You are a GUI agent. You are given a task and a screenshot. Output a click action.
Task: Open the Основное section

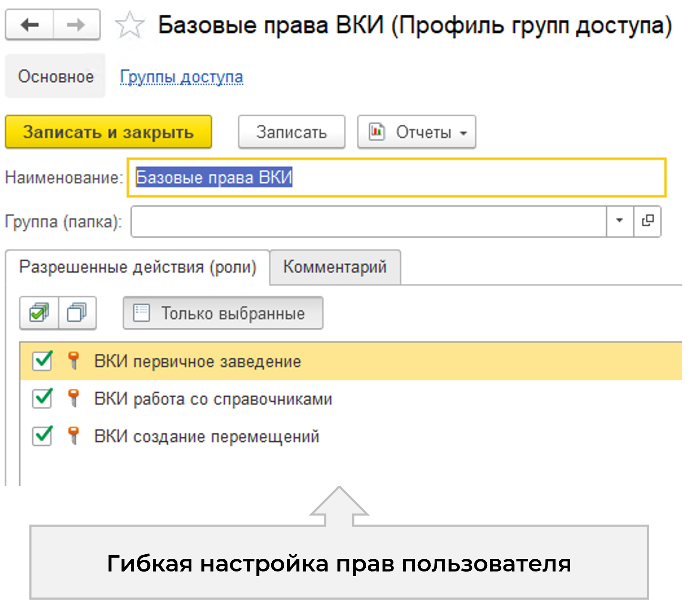(55, 76)
